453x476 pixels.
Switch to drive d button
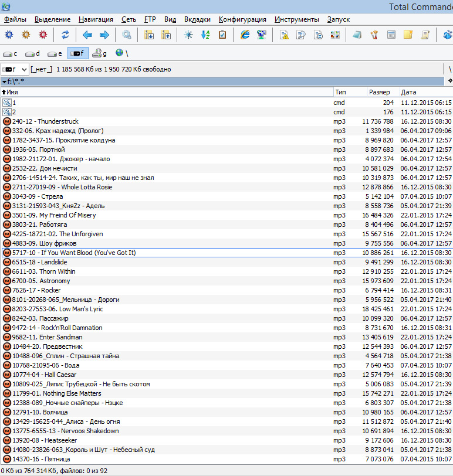click(x=32, y=53)
